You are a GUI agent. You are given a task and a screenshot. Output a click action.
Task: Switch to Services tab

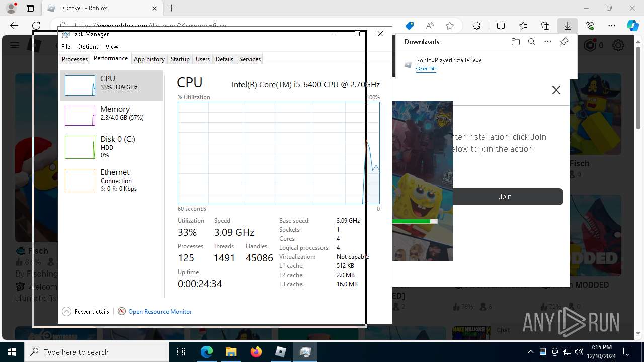coord(250,59)
